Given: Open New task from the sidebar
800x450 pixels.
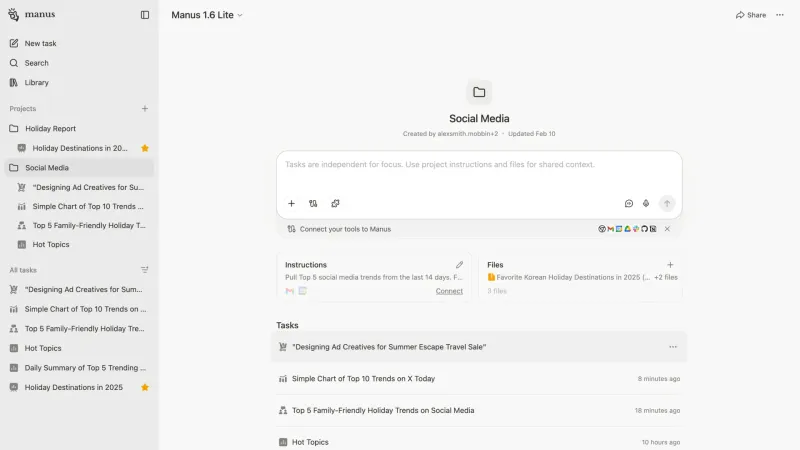Looking at the screenshot, I should [79, 43].
